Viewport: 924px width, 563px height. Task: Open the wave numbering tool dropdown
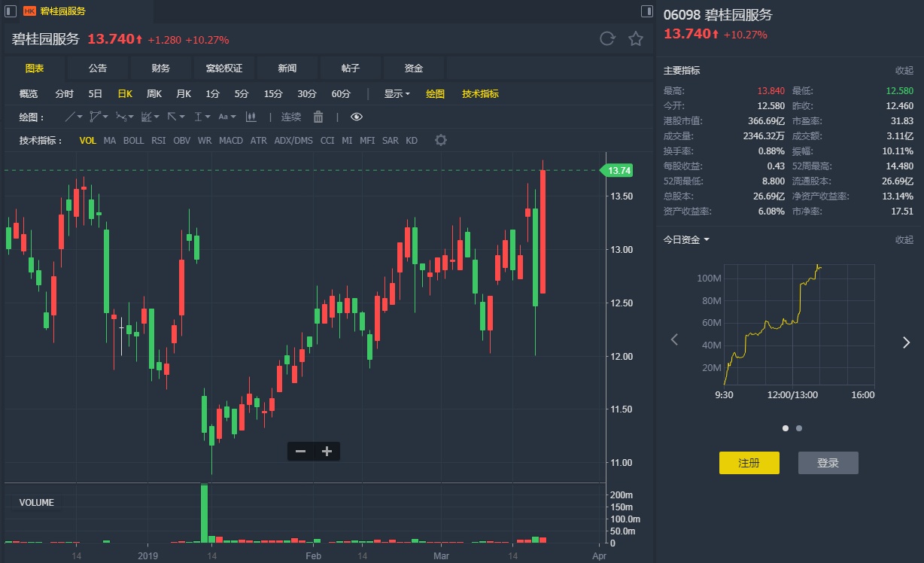(125, 117)
